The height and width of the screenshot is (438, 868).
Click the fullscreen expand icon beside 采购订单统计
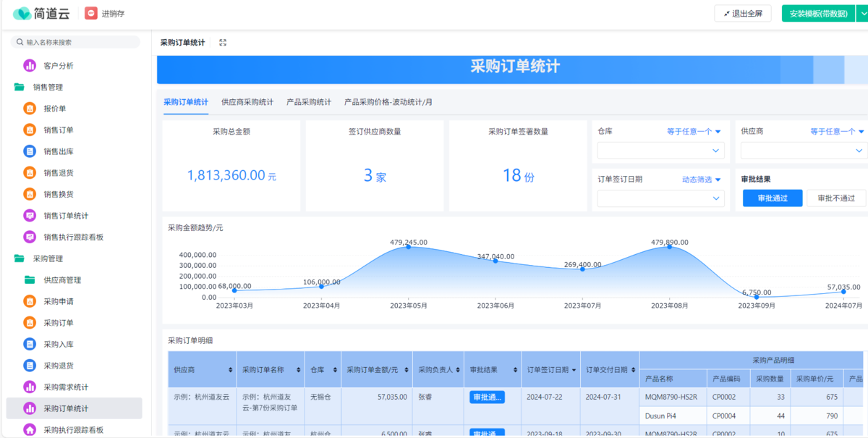coord(223,43)
